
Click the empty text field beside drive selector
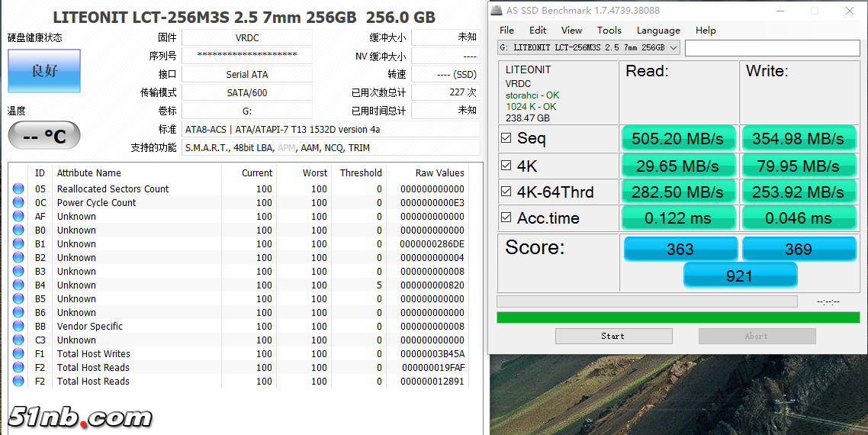pyautogui.click(x=772, y=47)
